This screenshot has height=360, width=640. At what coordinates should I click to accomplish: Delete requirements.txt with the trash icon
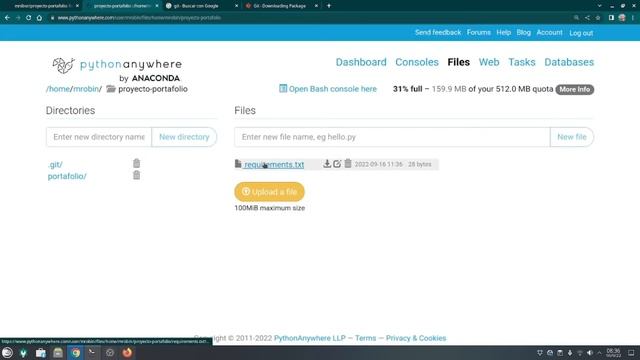(x=348, y=163)
